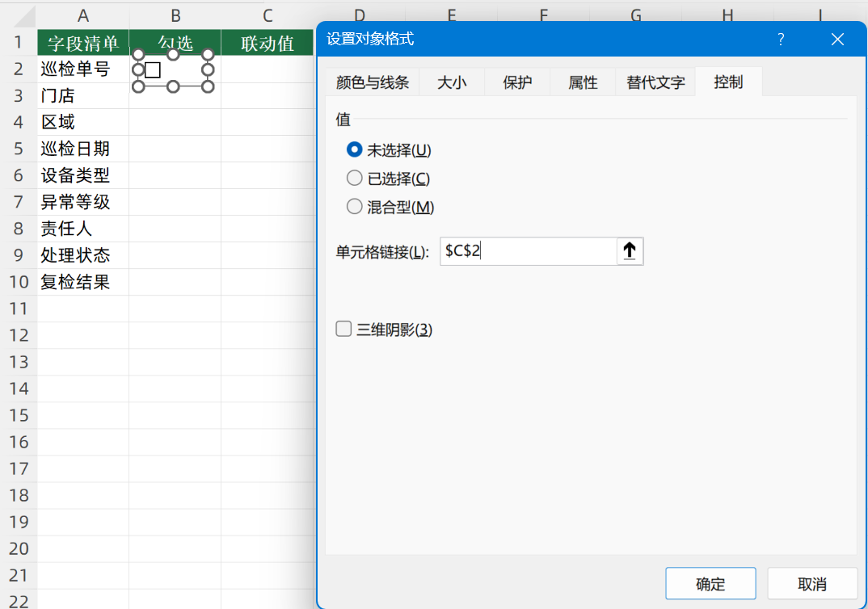Viewport: 868px width, 609px height.
Task: Switch to the 大小 tab
Action: point(452,82)
